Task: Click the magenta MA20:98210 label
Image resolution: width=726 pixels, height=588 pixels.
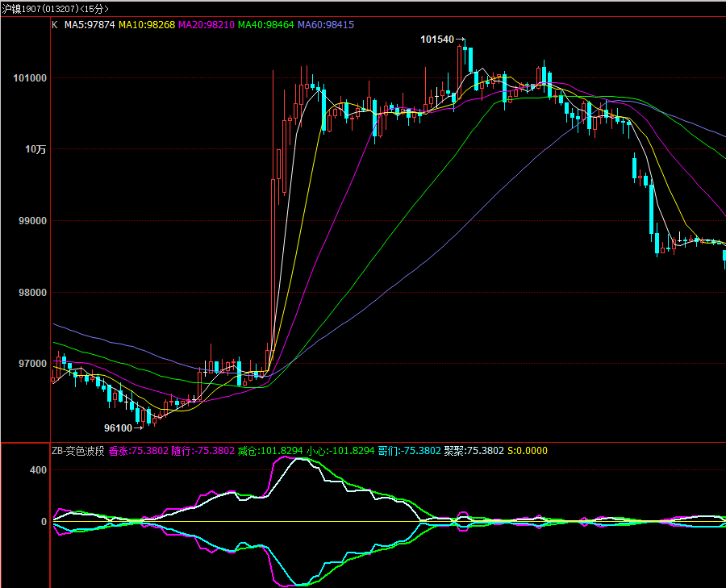Action: (x=207, y=25)
